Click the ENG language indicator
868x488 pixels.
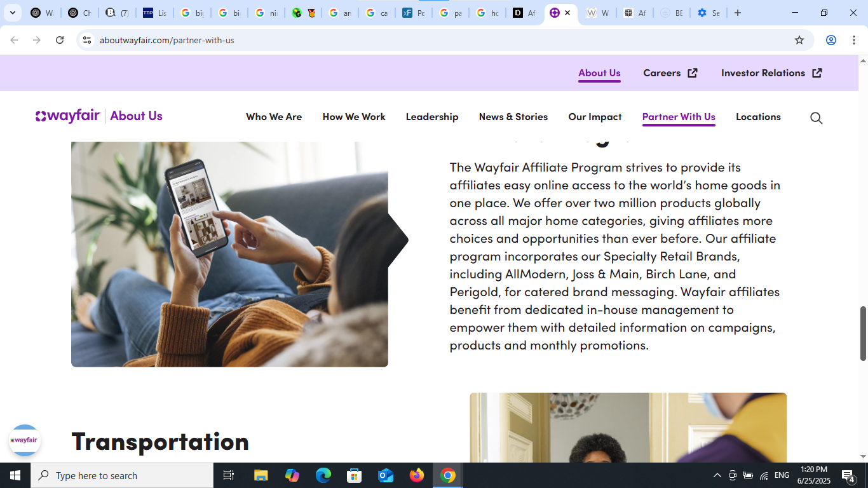click(782, 475)
